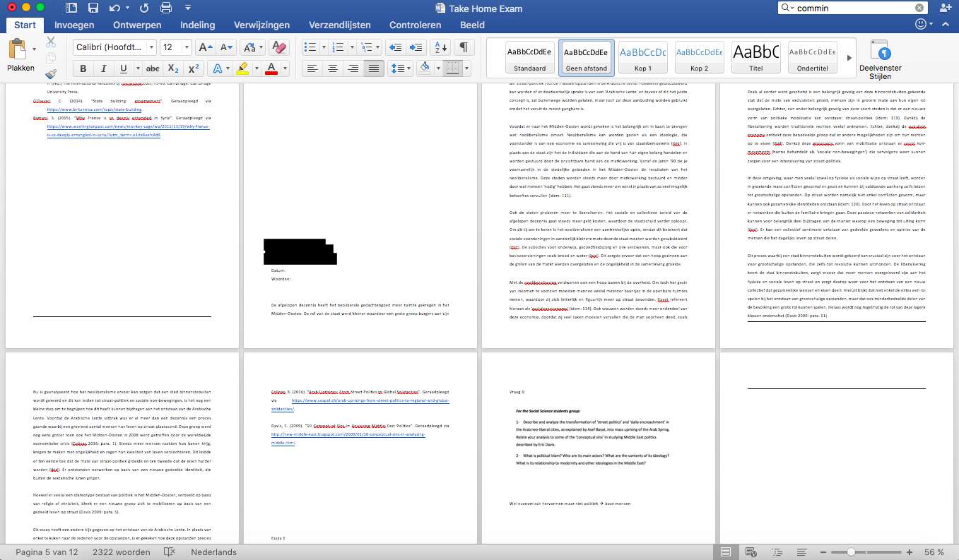Open the britannica.com state-building link

pos(94,110)
